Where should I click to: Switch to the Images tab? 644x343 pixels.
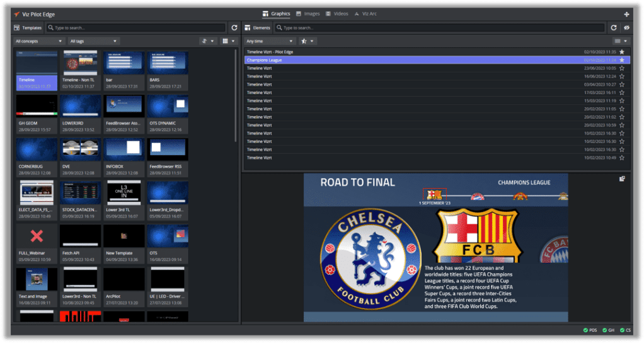pyautogui.click(x=308, y=14)
